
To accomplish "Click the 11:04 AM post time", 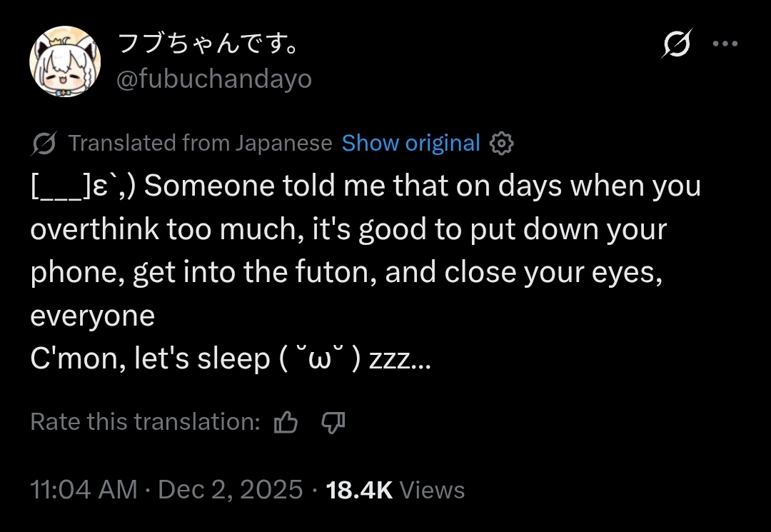I will click(x=84, y=490).
